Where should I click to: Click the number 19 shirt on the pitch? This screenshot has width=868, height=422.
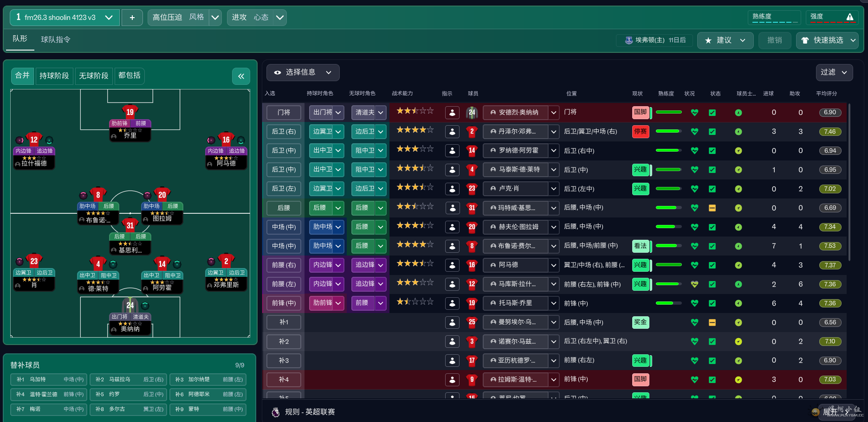click(x=130, y=112)
